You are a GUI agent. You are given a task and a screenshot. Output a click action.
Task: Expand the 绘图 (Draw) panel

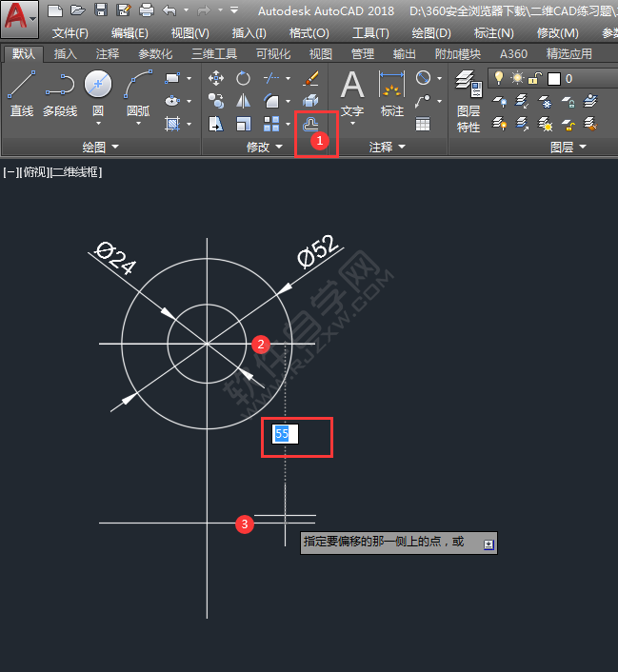100,147
